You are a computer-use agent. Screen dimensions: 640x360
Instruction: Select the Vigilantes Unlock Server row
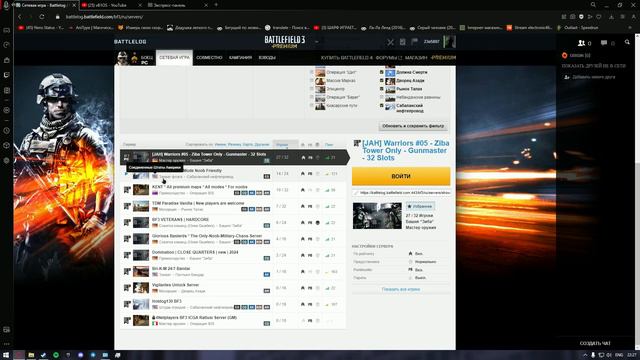point(233,288)
